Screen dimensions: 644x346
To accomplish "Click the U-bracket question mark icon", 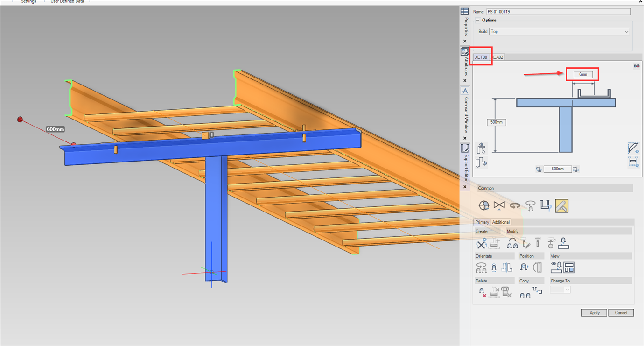I will coord(546,205).
